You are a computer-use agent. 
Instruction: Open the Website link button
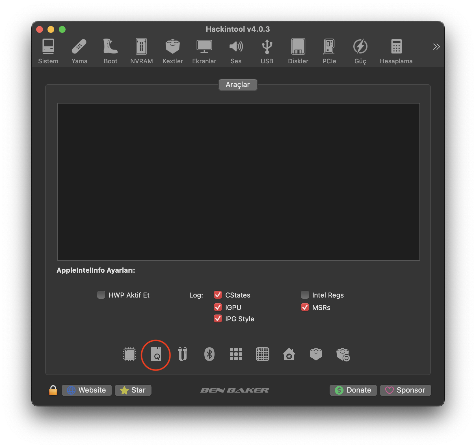(87, 390)
